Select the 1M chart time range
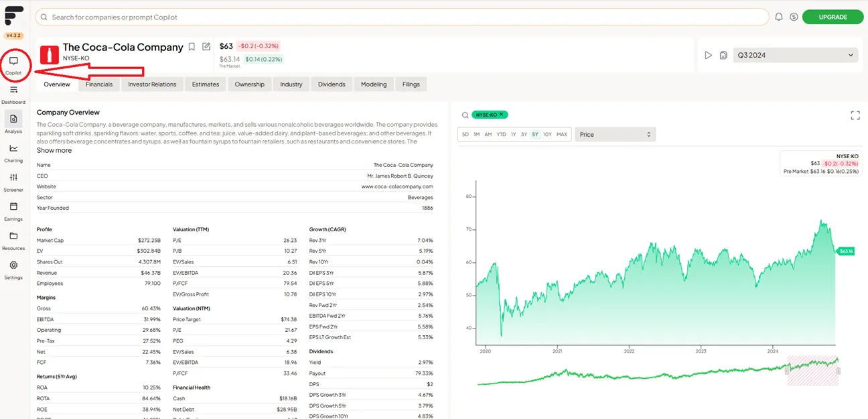Viewport: 868px width, 419px height. [477, 135]
